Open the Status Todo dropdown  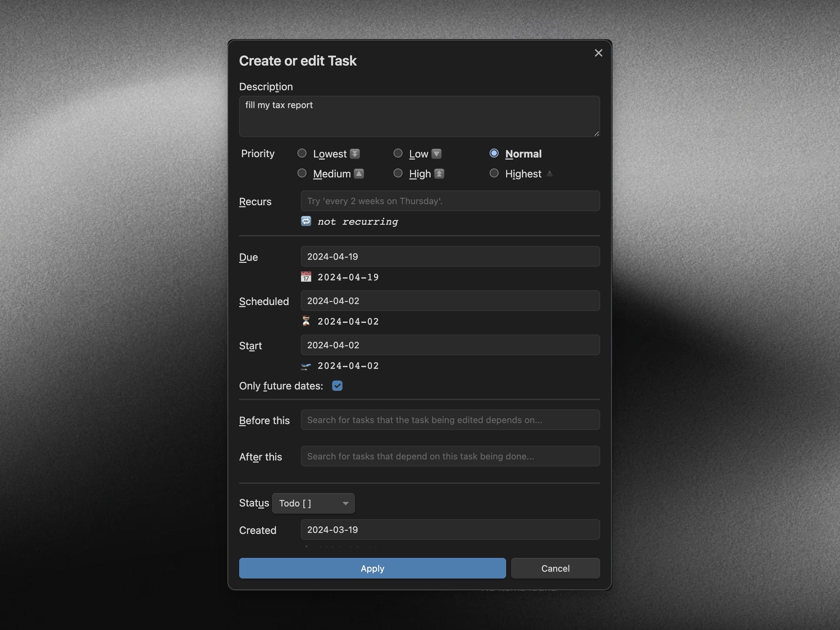click(x=313, y=503)
